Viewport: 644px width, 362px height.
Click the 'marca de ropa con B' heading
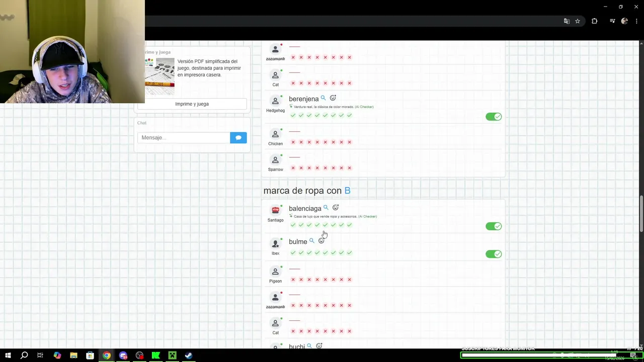tap(307, 191)
